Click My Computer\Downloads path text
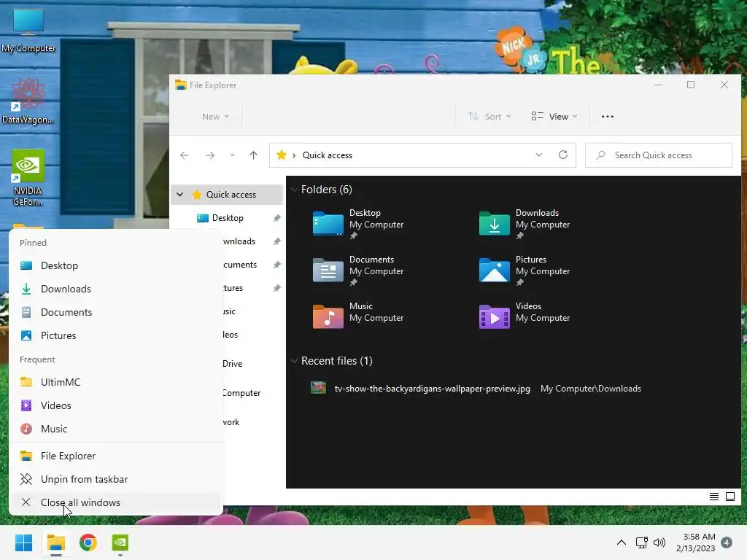747x560 pixels. pyautogui.click(x=591, y=389)
